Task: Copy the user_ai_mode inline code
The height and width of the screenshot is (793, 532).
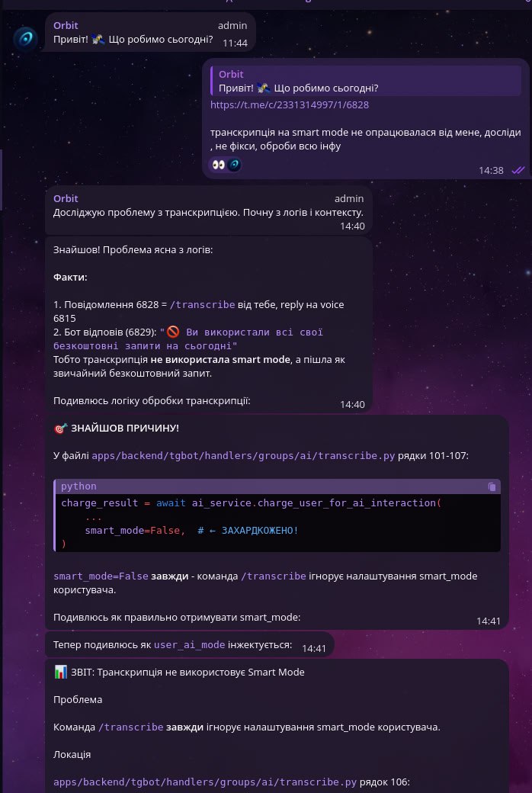Action: coord(189,644)
